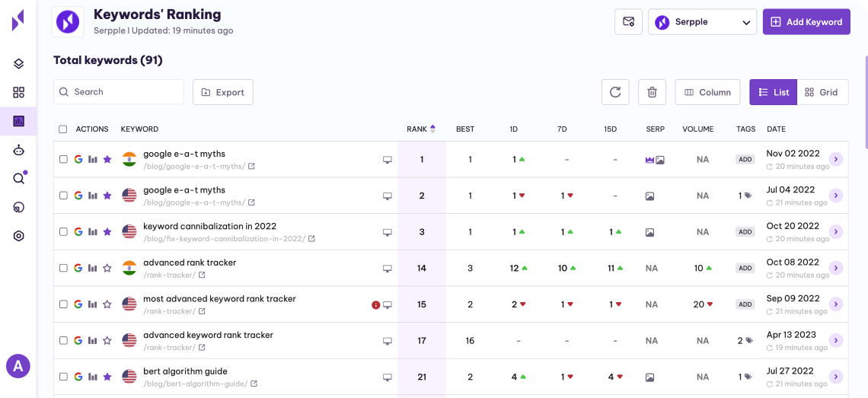The height and width of the screenshot is (398, 868).
Task: Click the Serpple project thumbnail beside title
Action: [68, 22]
